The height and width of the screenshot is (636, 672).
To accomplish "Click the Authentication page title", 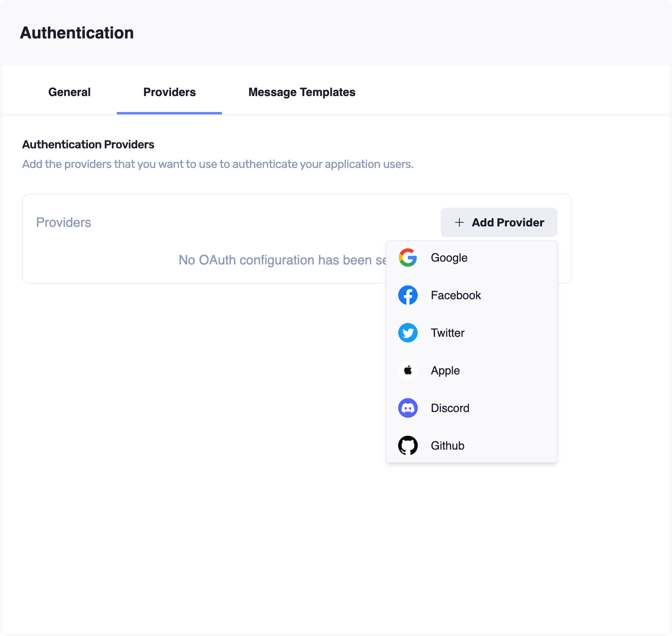I will point(77,33).
